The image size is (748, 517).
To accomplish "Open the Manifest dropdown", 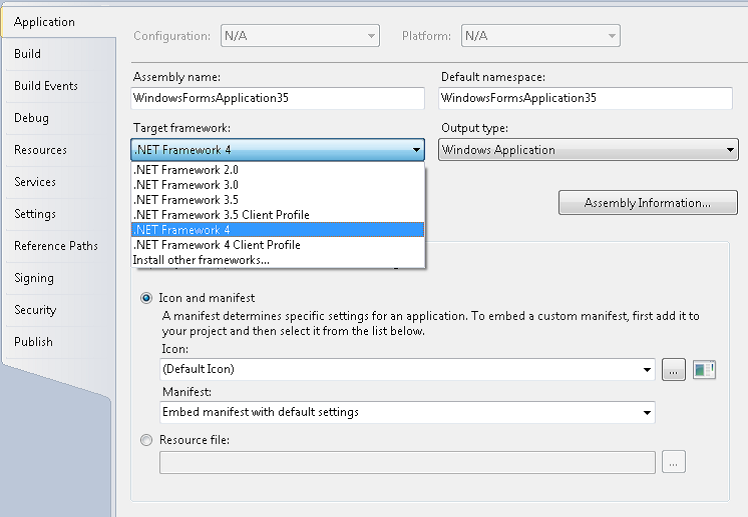I will pos(407,412).
